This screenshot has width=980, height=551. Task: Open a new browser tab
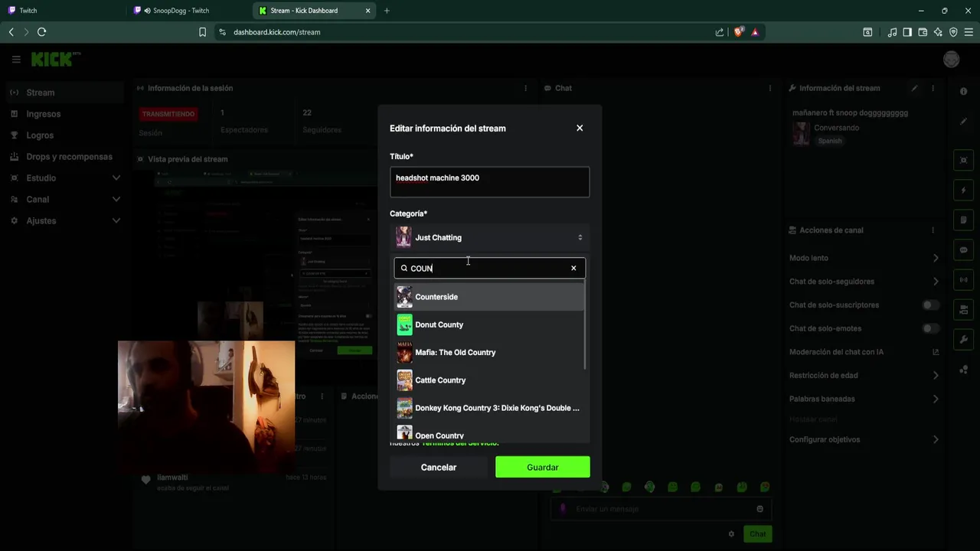pyautogui.click(x=387, y=11)
